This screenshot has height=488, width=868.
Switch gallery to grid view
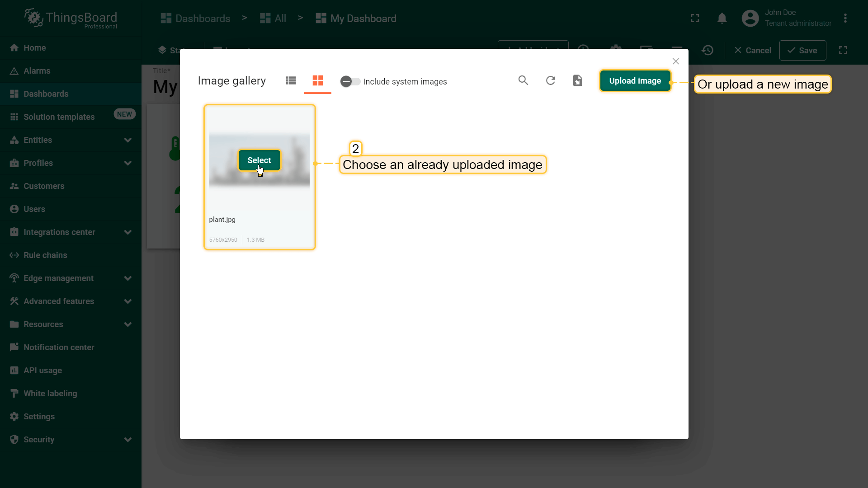(x=318, y=80)
